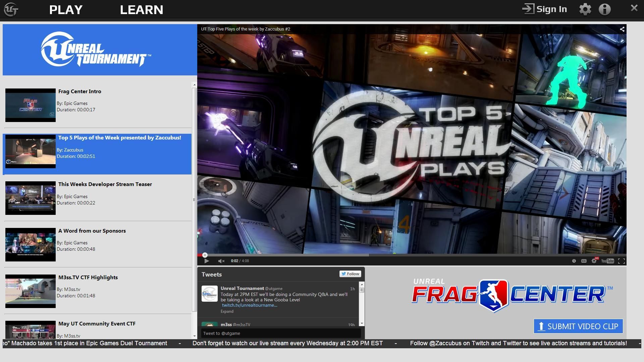
Task: Open A Word from our Sponsors
Action: tap(92, 231)
